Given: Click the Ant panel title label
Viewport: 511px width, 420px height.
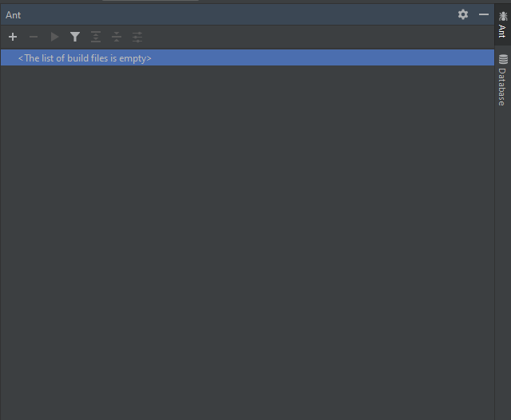Looking at the screenshot, I should click(x=14, y=14).
